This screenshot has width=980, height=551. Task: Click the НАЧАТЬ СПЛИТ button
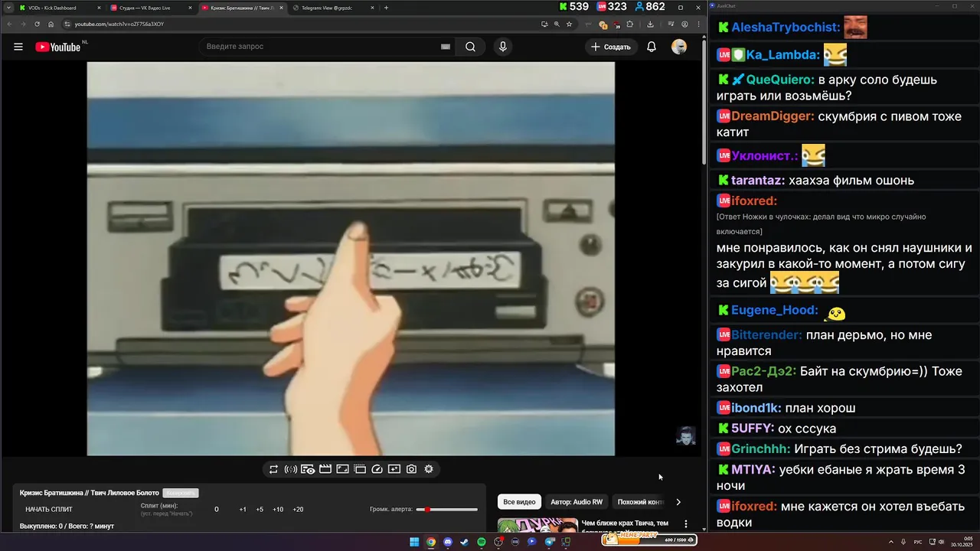tap(49, 509)
